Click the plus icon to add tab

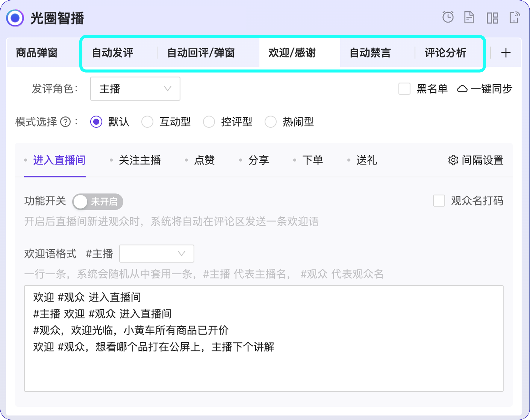point(506,53)
